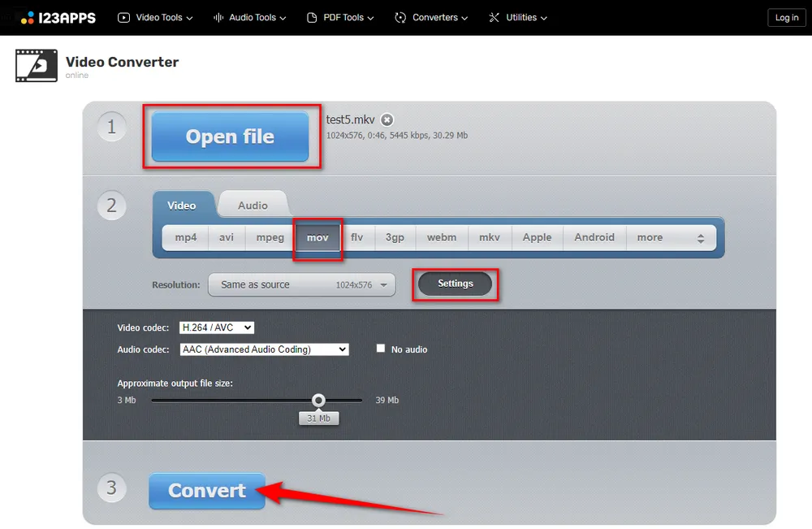812x529 pixels.
Task: Select the 3gp format
Action: pyautogui.click(x=395, y=237)
